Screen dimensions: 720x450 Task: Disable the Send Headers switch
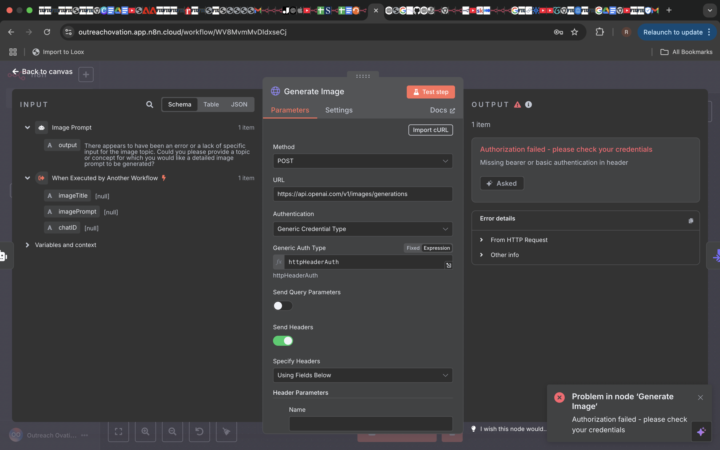click(282, 341)
